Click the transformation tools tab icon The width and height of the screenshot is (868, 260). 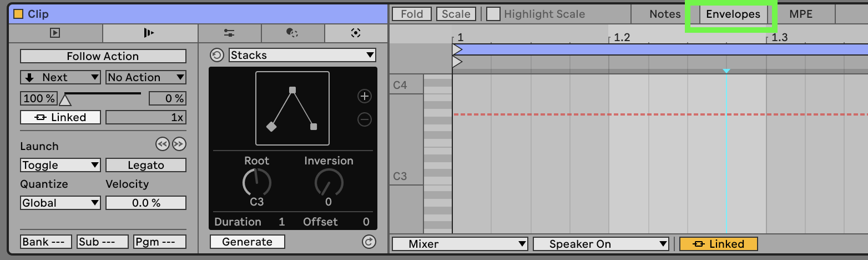(x=292, y=33)
